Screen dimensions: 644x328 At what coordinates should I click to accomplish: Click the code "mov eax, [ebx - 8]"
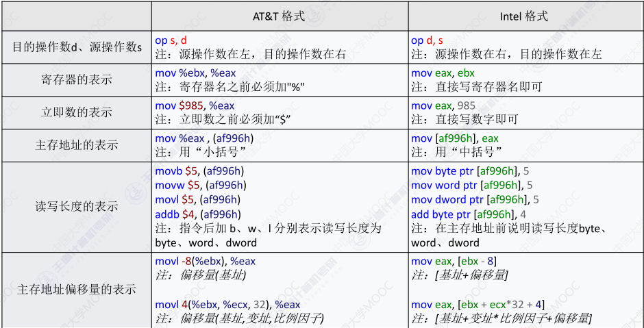coord(455,261)
